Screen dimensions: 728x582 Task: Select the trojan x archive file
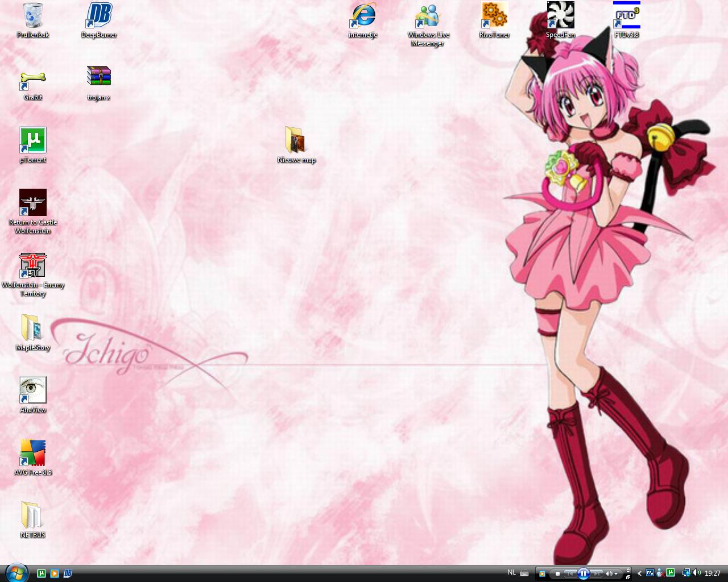[x=99, y=83]
